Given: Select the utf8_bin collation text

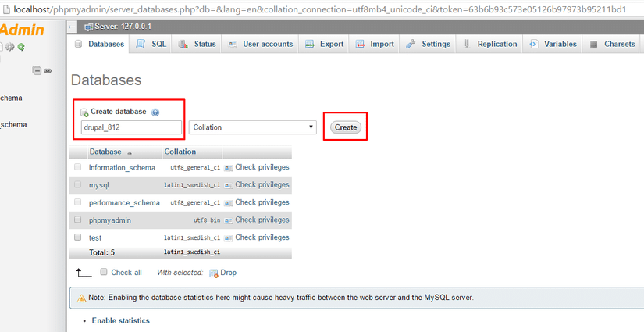Looking at the screenshot, I should pyautogui.click(x=207, y=220).
